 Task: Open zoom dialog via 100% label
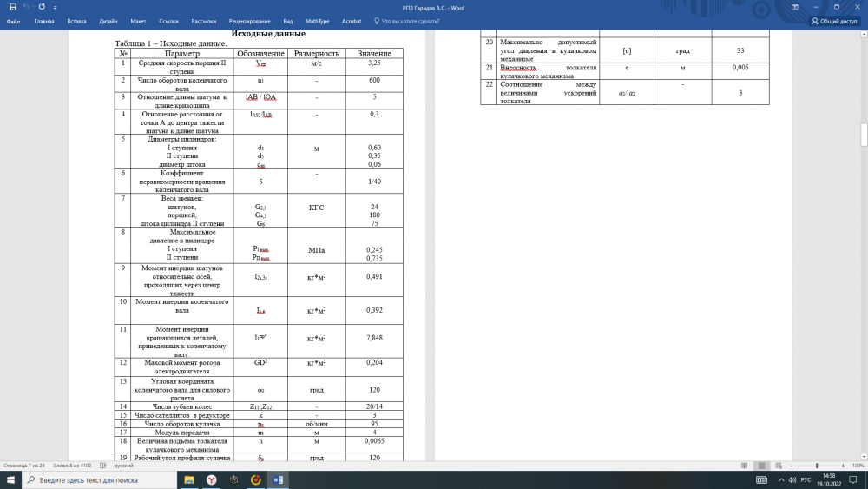tap(858, 466)
